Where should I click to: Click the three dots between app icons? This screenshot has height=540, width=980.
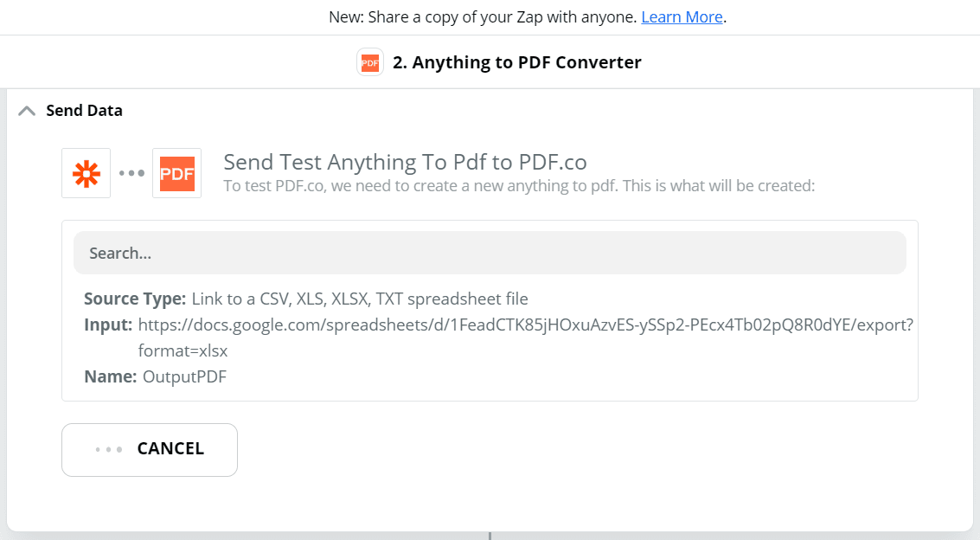[x=131, y=173]
